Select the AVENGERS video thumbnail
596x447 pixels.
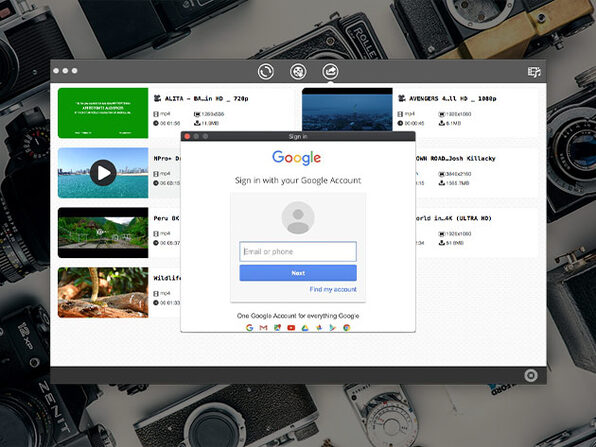347,109
